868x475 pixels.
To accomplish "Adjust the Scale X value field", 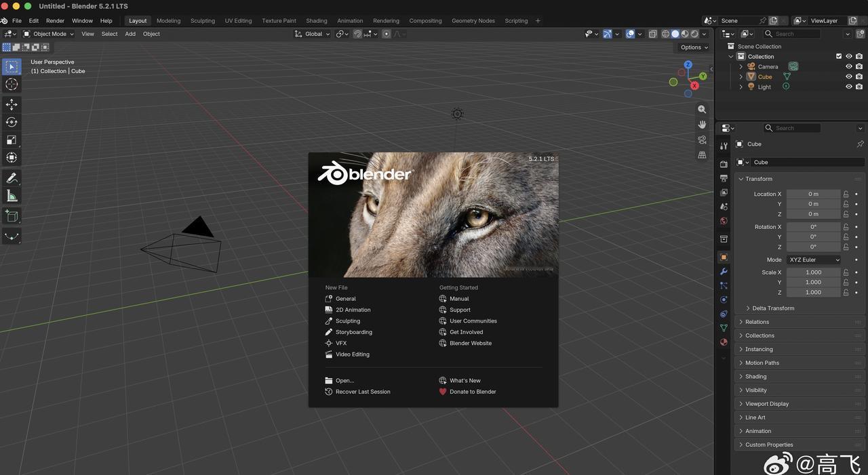I will pyautogui.click(x=814, y=272).
